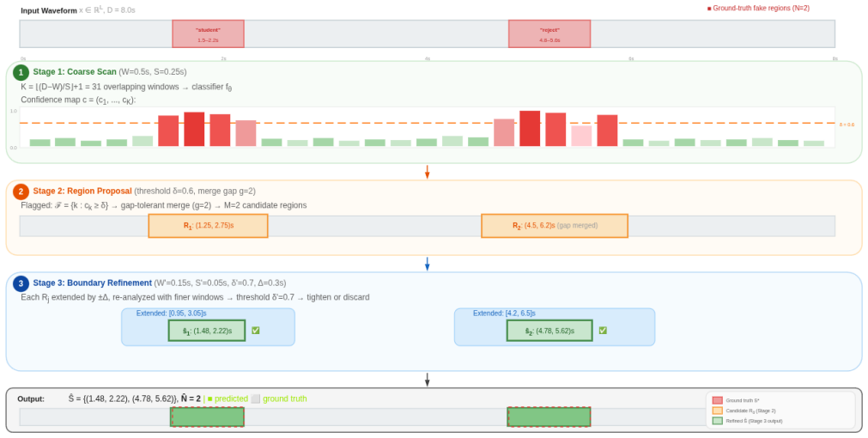The image size is (868, 438).
Task: Click the Refined Ŝ legend swatch
Action: (718, 421)
